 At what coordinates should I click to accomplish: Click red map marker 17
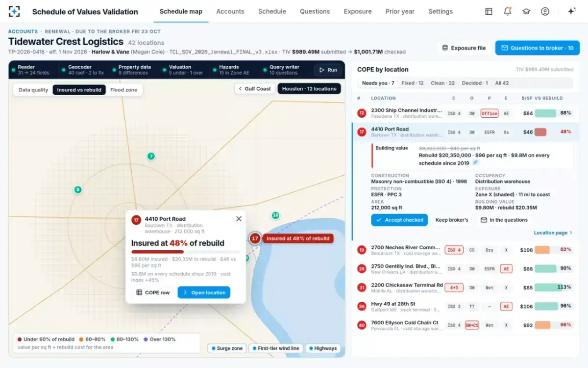255,238
